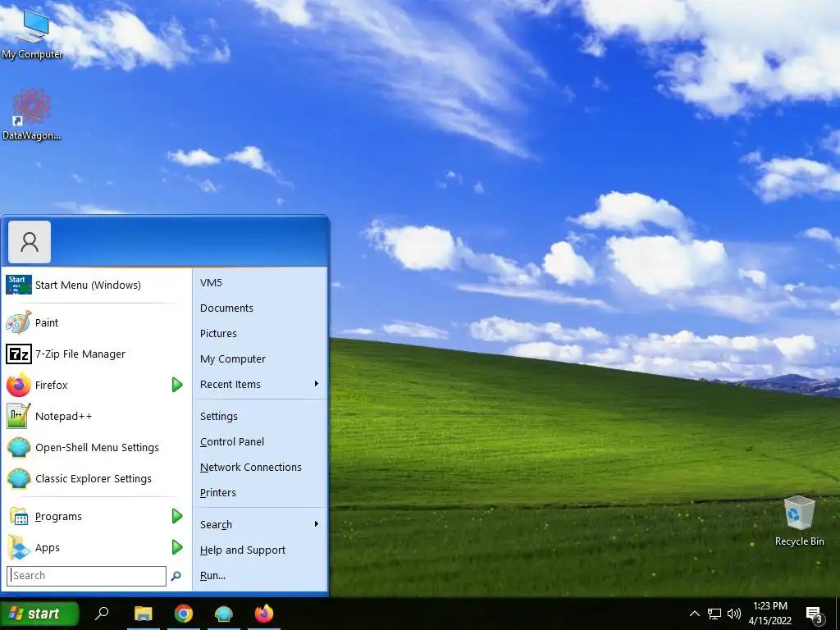This screenshot has height=630, width=840.
Task: Open Google Chrome from the taskbar
Action: coord(183,614)
